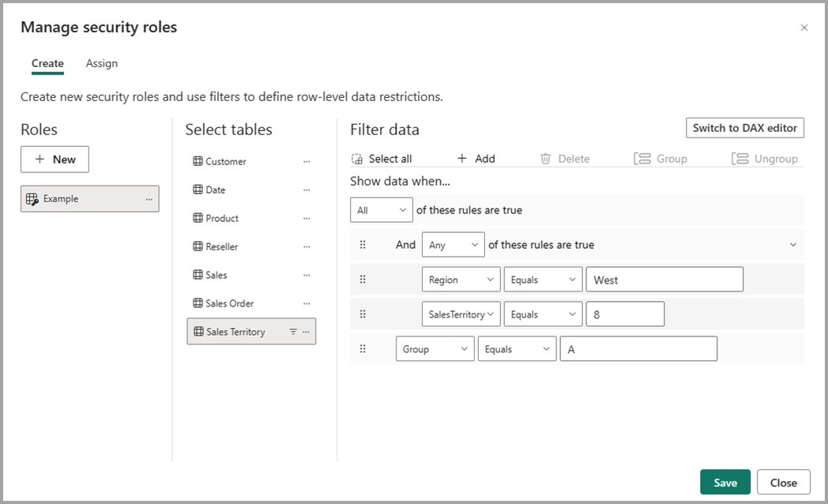Viewport: 828px width, 504px height.
Task: Go to the Create tab
Action: click(x=47, y=63)
